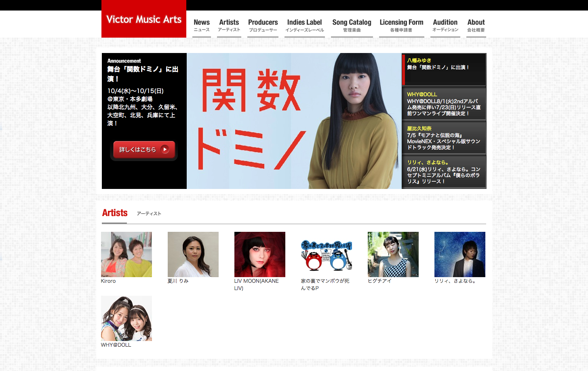588x371 pixels.
Task: Click the 詳しくはこちら button
Action: [144, 150]
